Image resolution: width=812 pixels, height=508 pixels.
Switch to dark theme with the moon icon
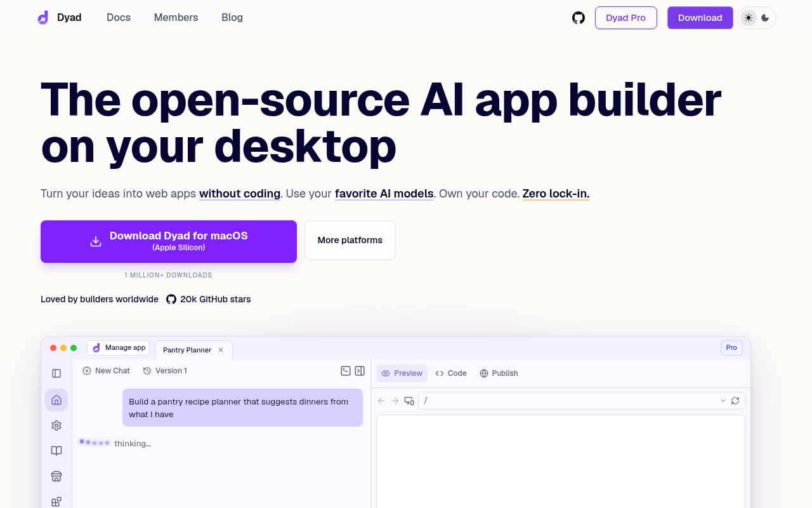765,18
